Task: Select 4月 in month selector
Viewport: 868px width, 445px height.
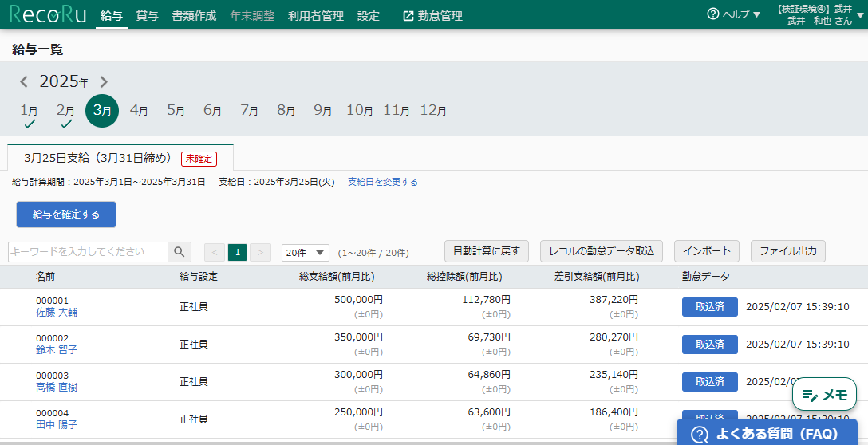Action: (x=139, y=110)
